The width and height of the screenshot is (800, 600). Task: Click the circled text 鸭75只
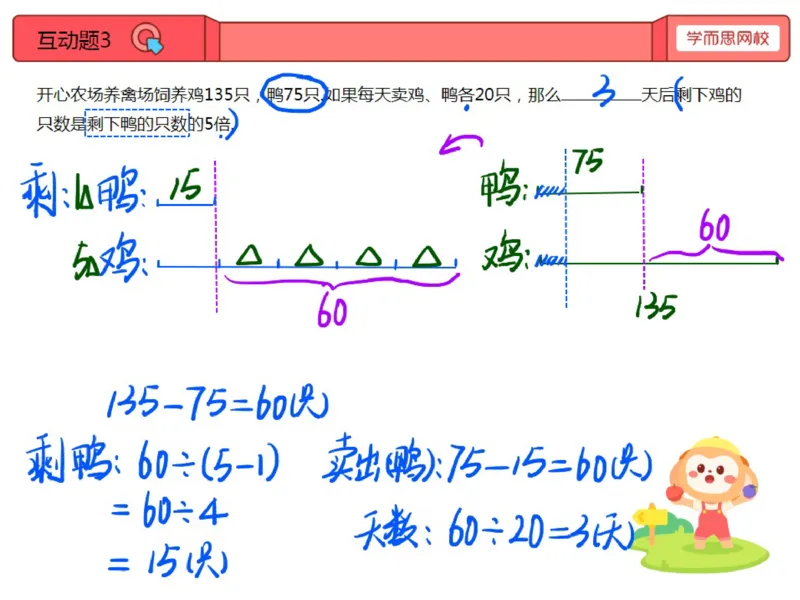(294, 94)
